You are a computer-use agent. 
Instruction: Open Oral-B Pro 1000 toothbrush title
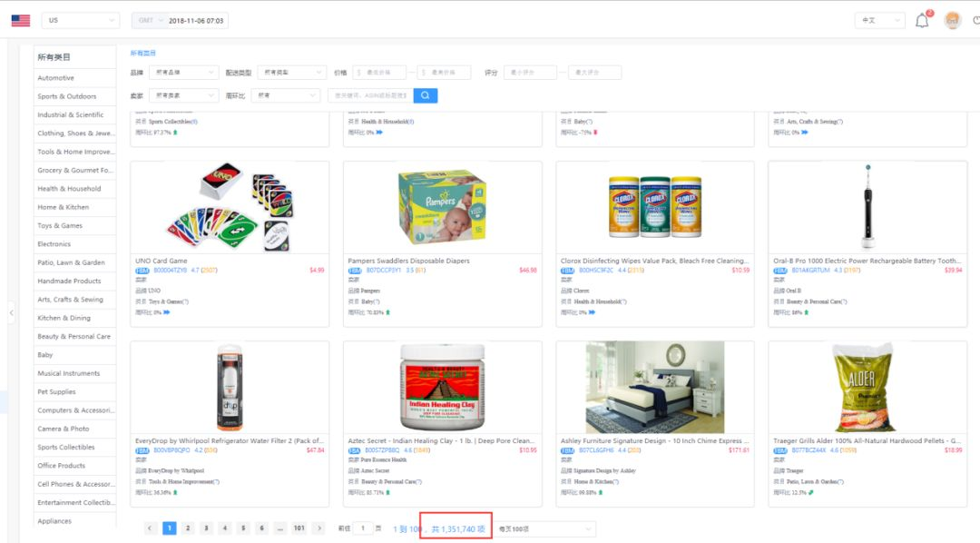pos(867,261)
